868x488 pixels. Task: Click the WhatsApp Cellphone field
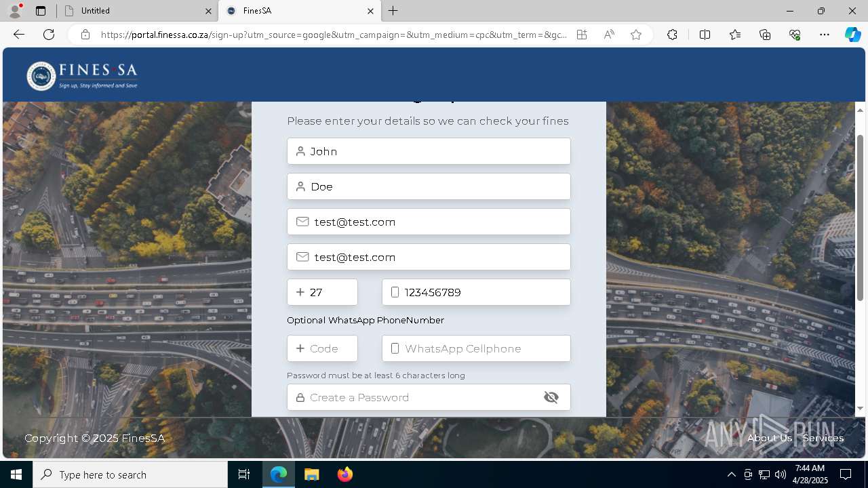tap(476, 348)
